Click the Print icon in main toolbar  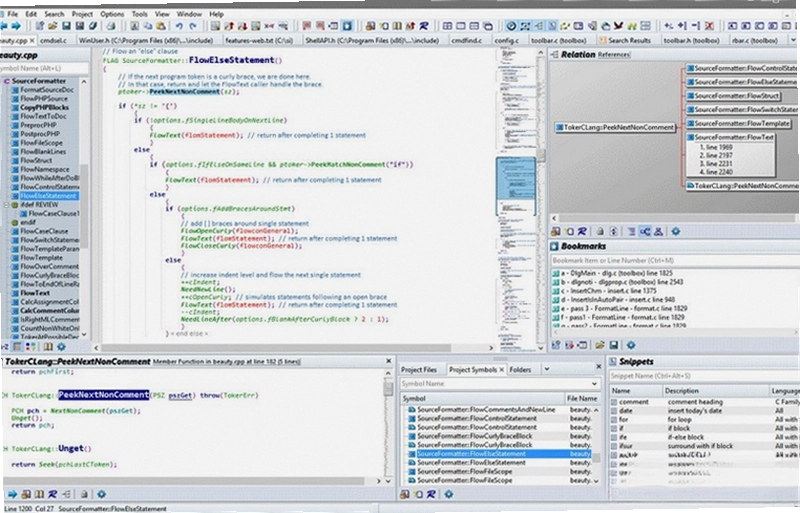point(110,26)
